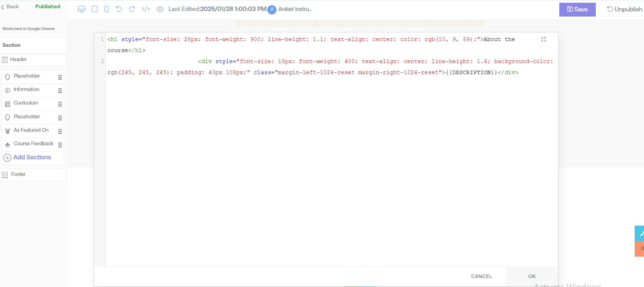Go Back to the previous page
The height and width of the screenshot is (287, 644).
tap(10, 7)
